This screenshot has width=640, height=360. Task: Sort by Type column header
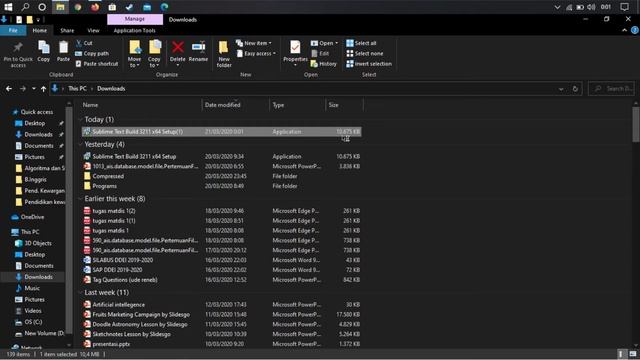point(298,105)
